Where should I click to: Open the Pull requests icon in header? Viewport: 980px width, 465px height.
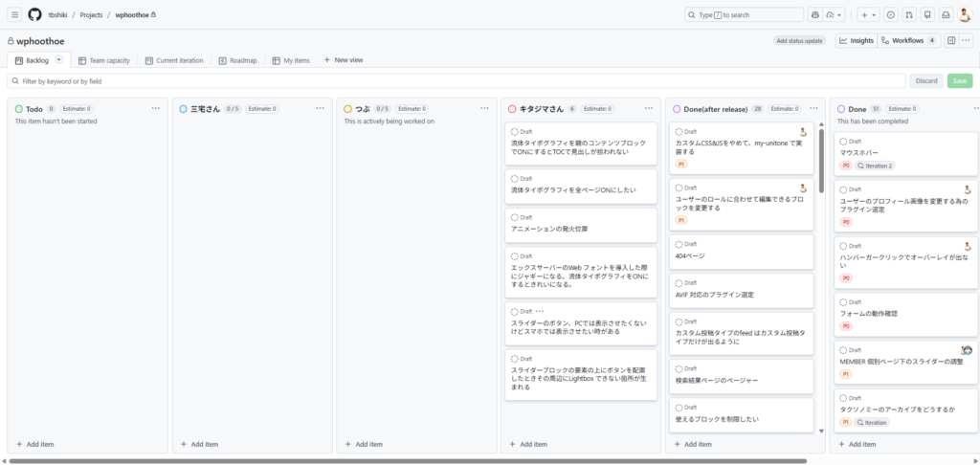coord(909,14)
